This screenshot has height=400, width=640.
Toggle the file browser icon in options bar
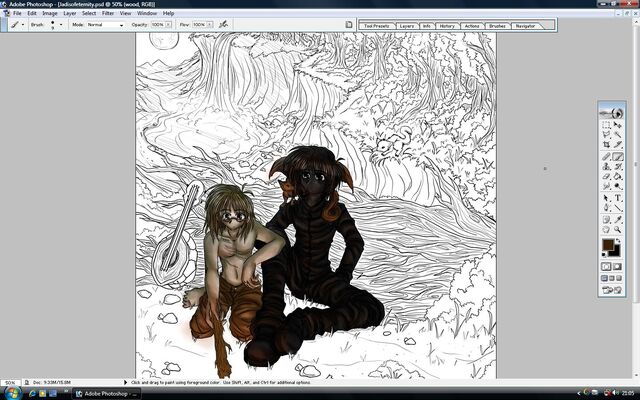349,24
